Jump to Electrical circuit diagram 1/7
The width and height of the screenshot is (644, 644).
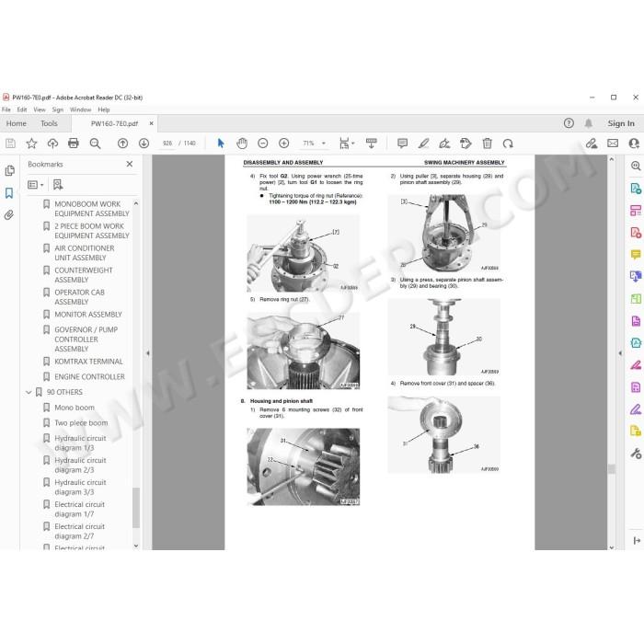point(79,510)
